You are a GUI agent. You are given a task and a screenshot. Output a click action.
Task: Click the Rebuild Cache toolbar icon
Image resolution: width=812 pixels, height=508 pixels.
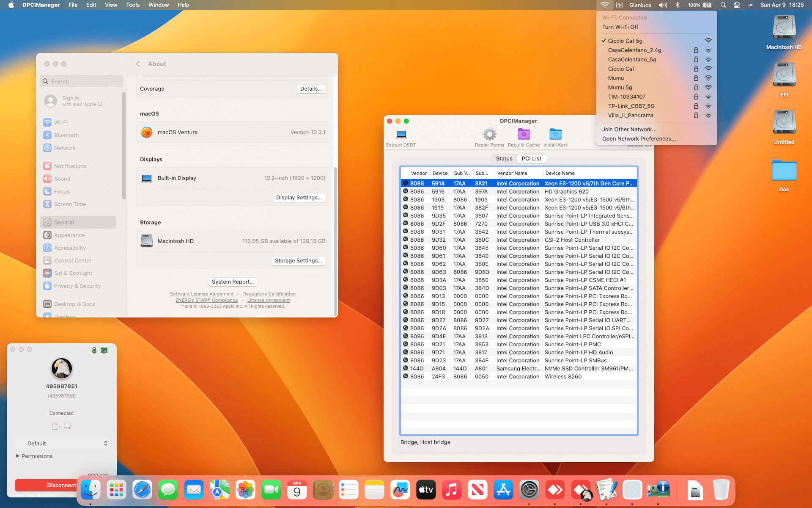[x=524, y=135]
